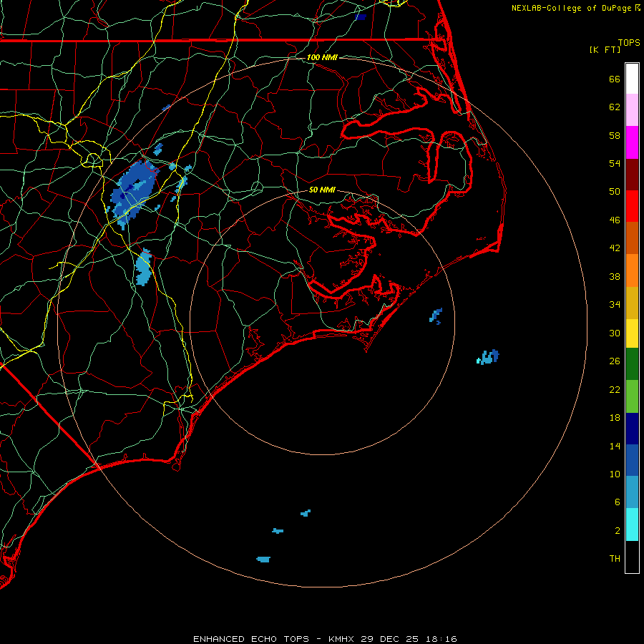Click the offshore echo between the range rings
Image resolution: width=644 pixels, height=644 pixels.
[488, 357]
